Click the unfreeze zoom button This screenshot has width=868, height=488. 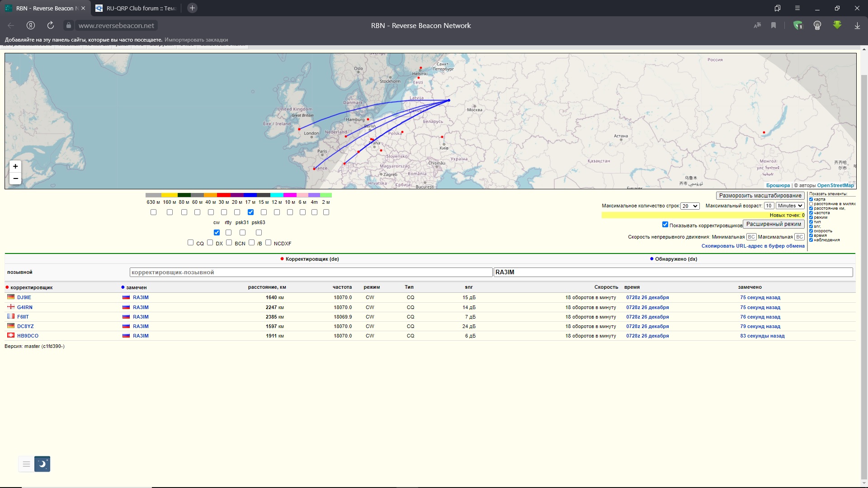coord(760,196)
